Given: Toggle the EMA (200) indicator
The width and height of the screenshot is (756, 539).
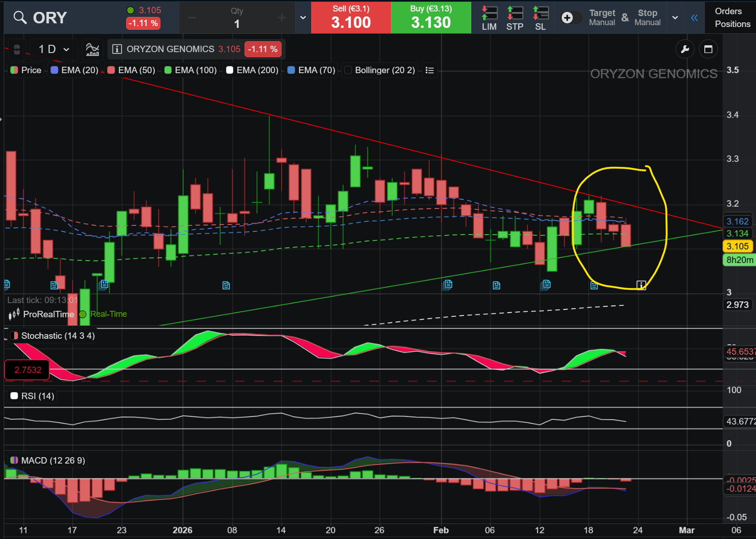Looking at the screenshot, I should click(x=252, y=70).
